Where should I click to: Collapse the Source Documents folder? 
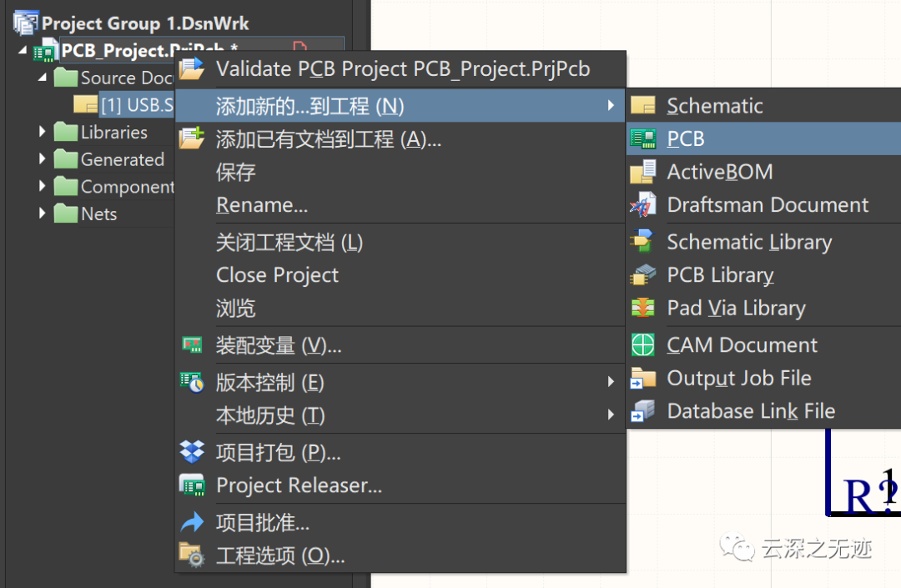click(42, 78)
